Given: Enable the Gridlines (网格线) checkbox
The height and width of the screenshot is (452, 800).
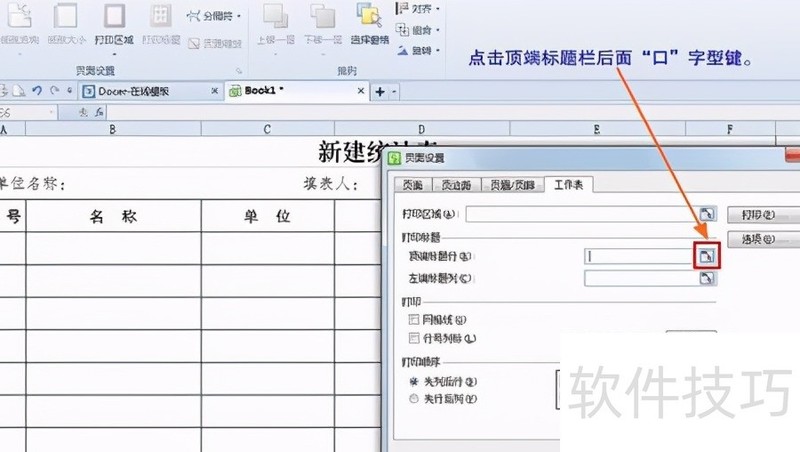Looking at the screenshot, I should point(414,320).
